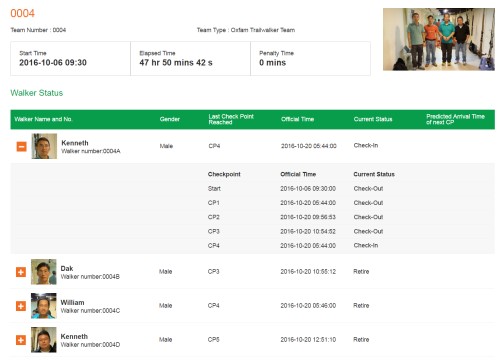Click the CP2 checkpoint label
The height and width of the screenshot is (360, 500).
tap(214, 217)
